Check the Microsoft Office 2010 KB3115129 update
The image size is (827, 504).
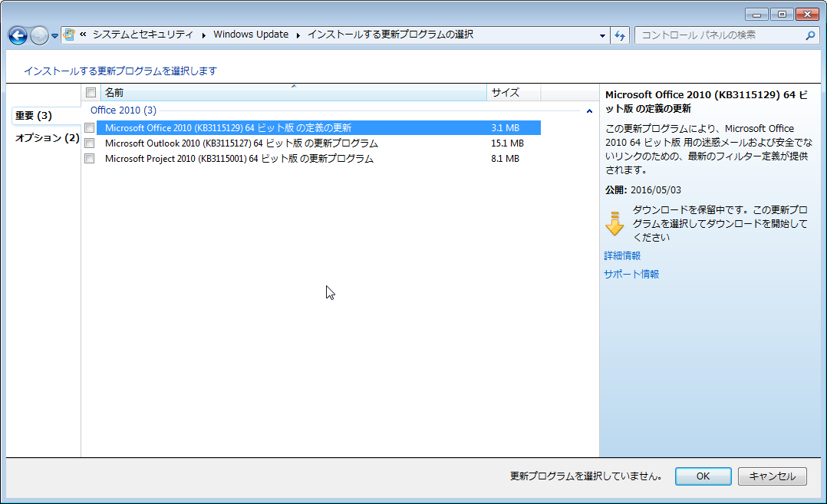click(90, 128)
